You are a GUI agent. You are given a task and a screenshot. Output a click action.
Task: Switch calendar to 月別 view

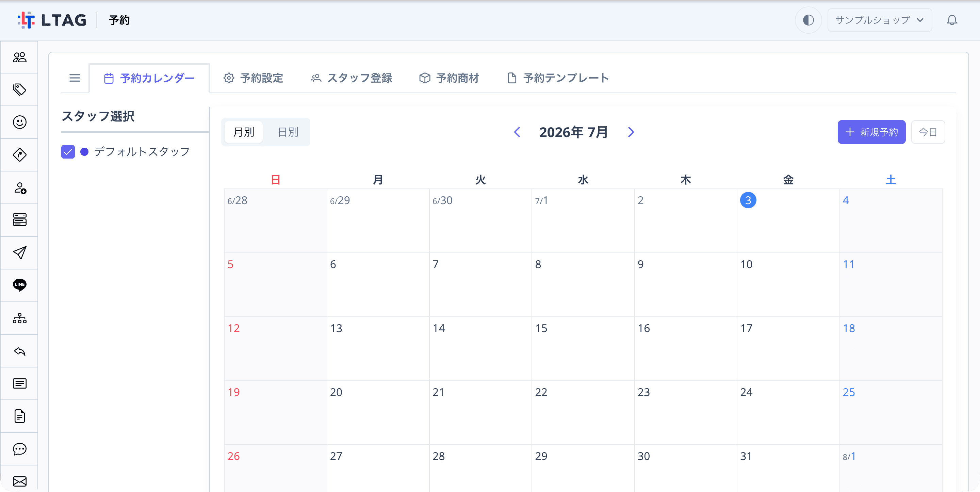[244, 132]
